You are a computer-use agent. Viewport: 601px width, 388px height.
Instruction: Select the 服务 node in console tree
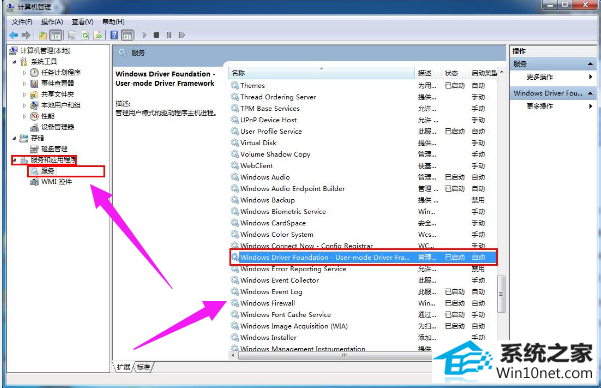48,171
